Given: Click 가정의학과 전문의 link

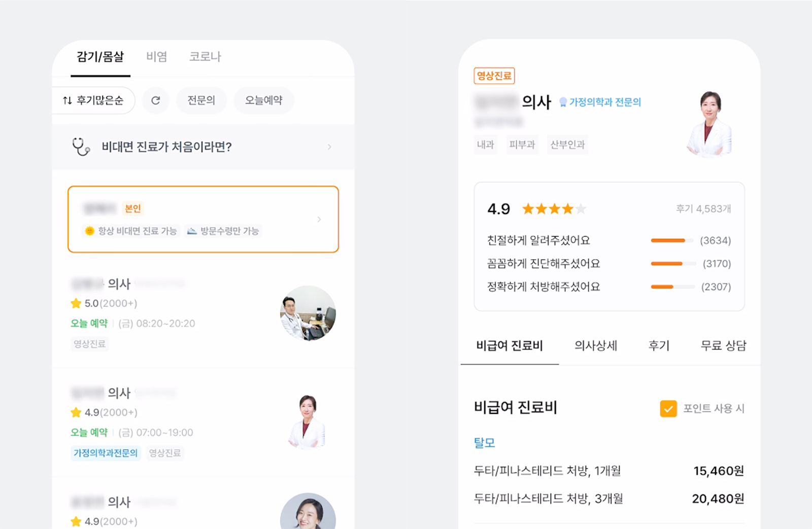Looking at the screenshot, I should point(605,102).
